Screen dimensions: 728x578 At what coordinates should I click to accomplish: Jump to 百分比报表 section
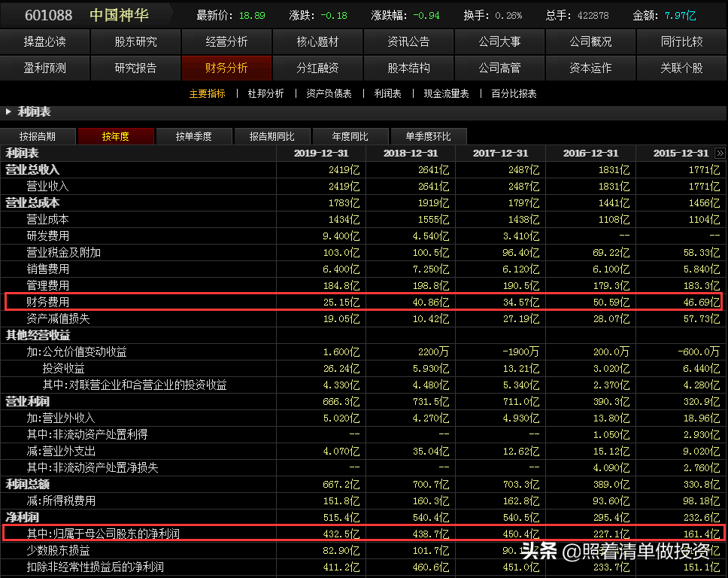pyautogui.click(x=514, y=94)
